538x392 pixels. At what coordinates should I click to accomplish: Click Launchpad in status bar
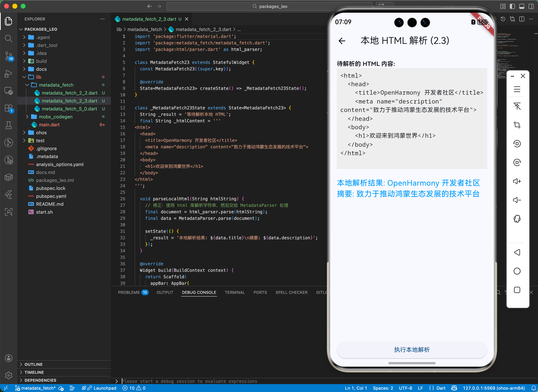[105, 388]
